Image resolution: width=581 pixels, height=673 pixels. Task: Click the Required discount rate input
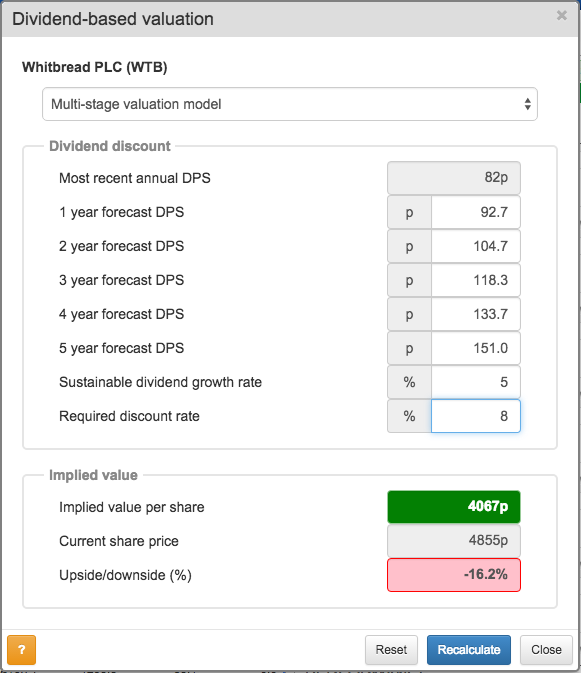click(475, 416)
